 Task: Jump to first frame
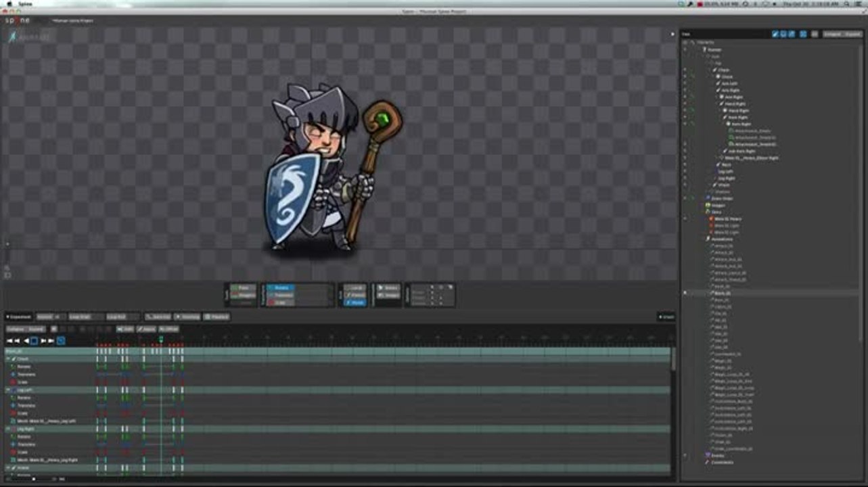coord(9,341)
